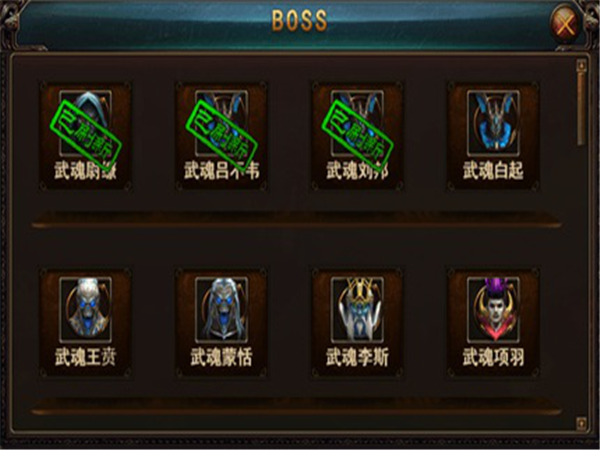
Task: Click the 武魂项羽 name label
Action: click(493, 357)
